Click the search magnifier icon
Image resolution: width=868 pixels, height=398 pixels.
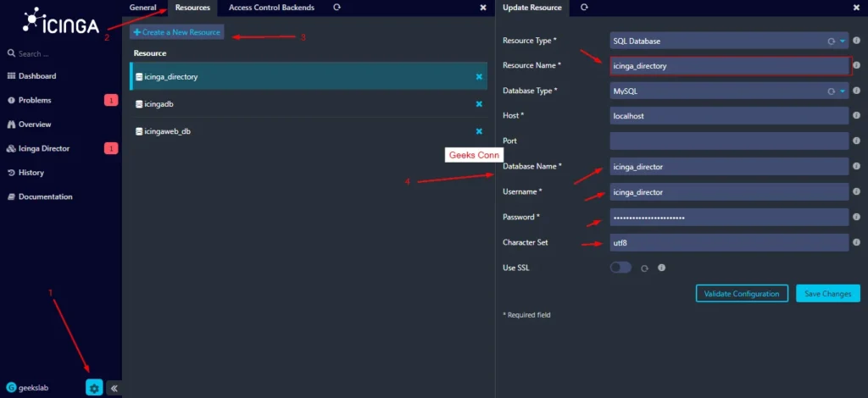tap(11, 53)
